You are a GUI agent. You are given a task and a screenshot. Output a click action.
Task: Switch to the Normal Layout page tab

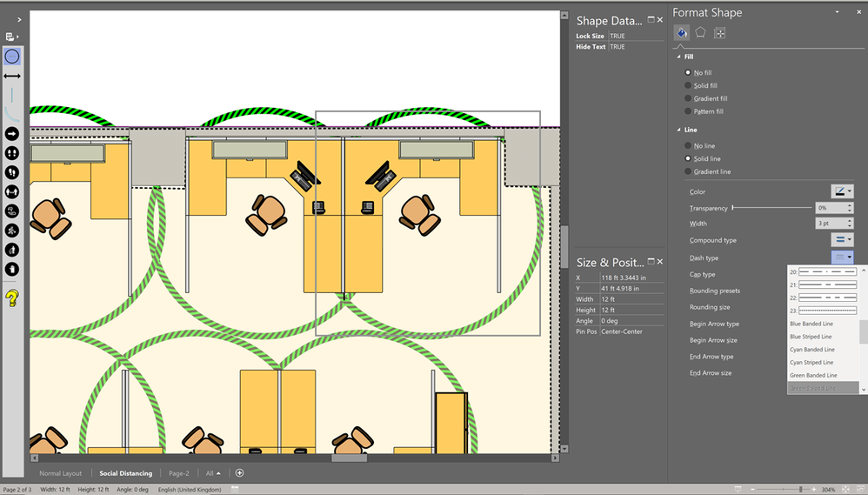[60, 473]
